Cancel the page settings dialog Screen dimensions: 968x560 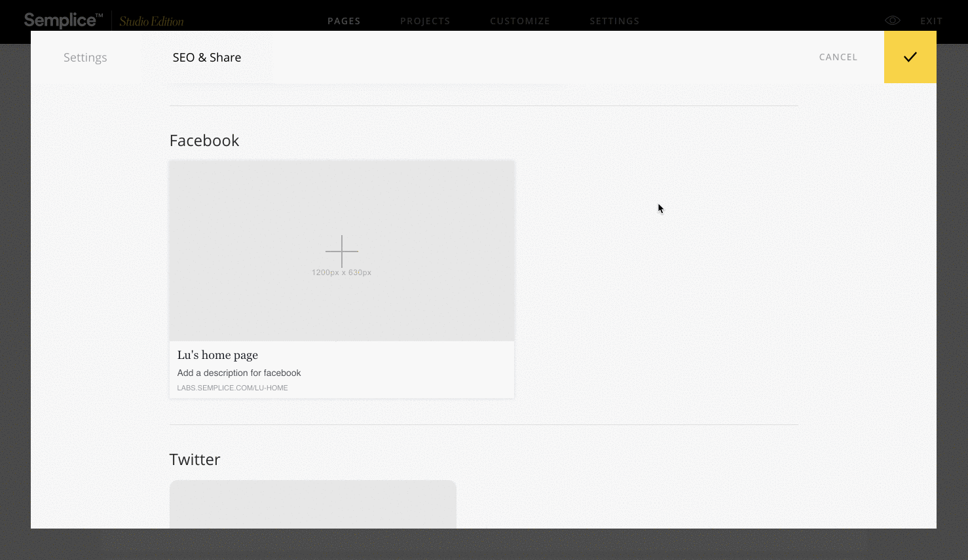click(838, 57)
